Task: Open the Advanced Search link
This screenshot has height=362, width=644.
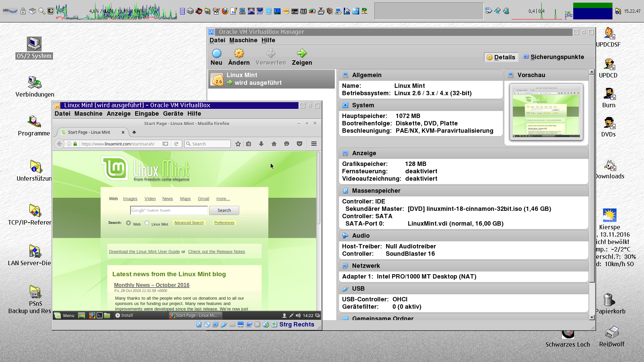Action: click(189, 223)
